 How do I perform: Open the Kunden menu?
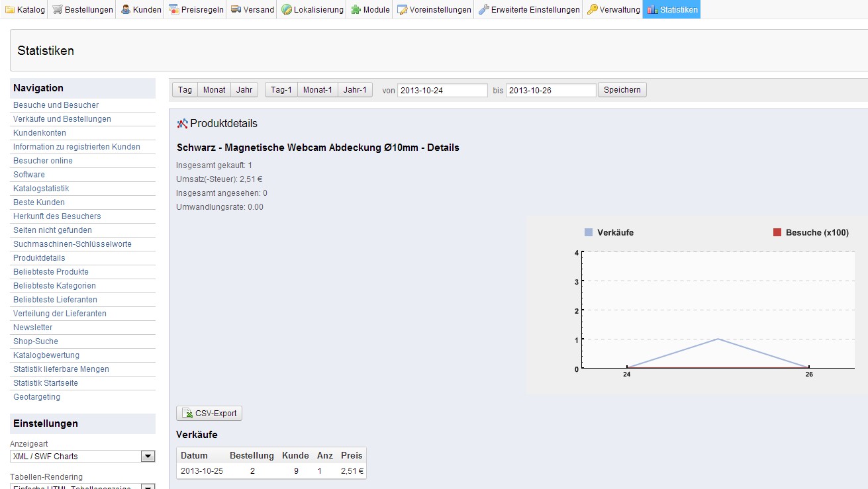pos(140,9)
